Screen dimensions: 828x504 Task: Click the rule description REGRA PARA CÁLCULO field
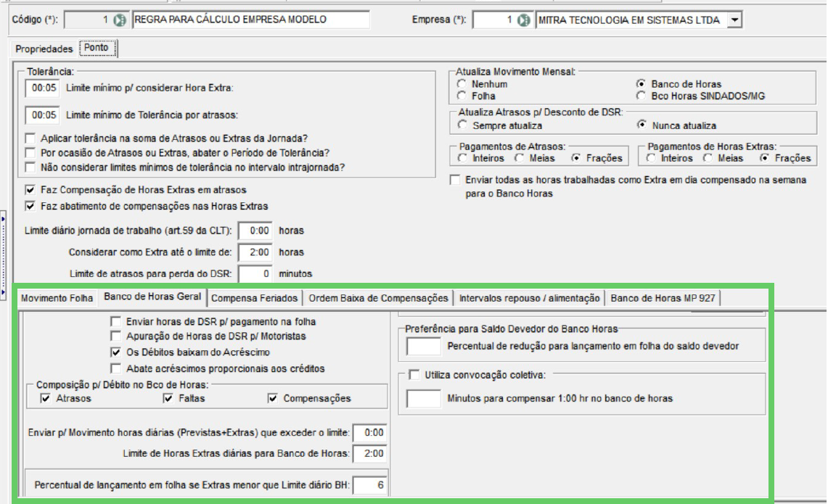coord(250,20)
